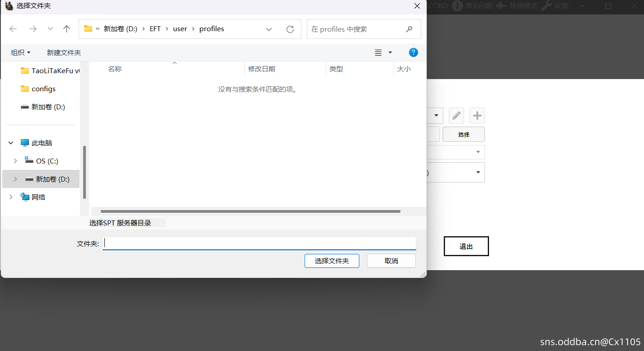Click the plus add icon

coord(477,116)
